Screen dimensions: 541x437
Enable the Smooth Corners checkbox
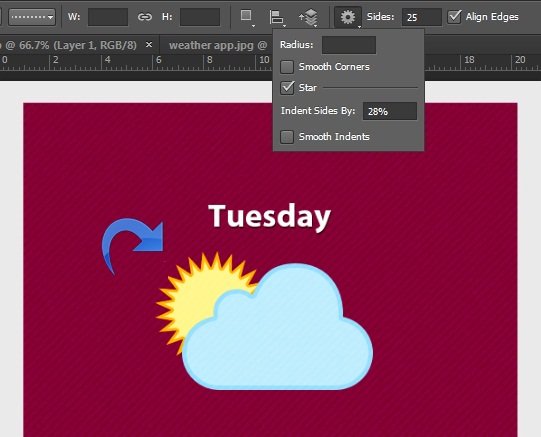pos(287,67)
